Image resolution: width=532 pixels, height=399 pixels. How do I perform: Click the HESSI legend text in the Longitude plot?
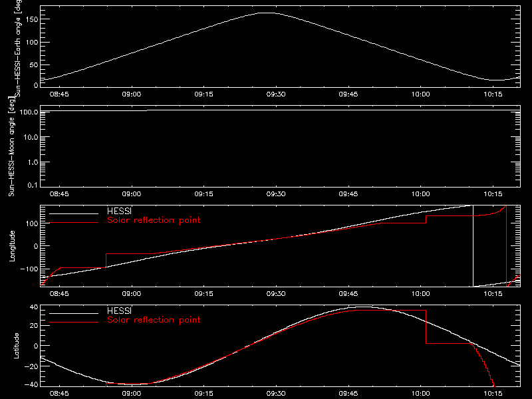pos(119,211)
